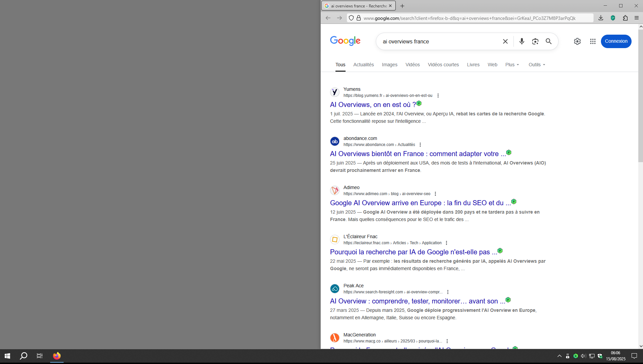This screenshot has width=643, height=364.
Task: Open the Windows Start menu
Action: coord(7,356)
